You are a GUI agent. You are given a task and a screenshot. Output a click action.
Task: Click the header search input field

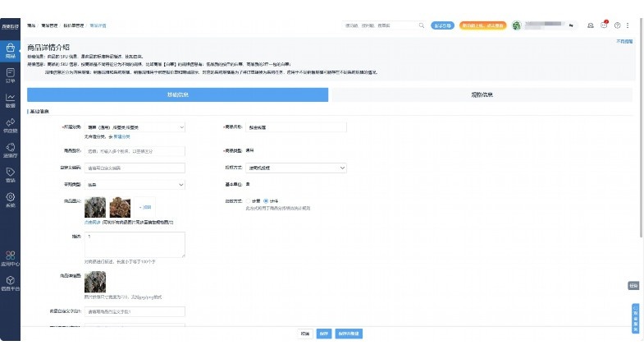coord(380,25)
